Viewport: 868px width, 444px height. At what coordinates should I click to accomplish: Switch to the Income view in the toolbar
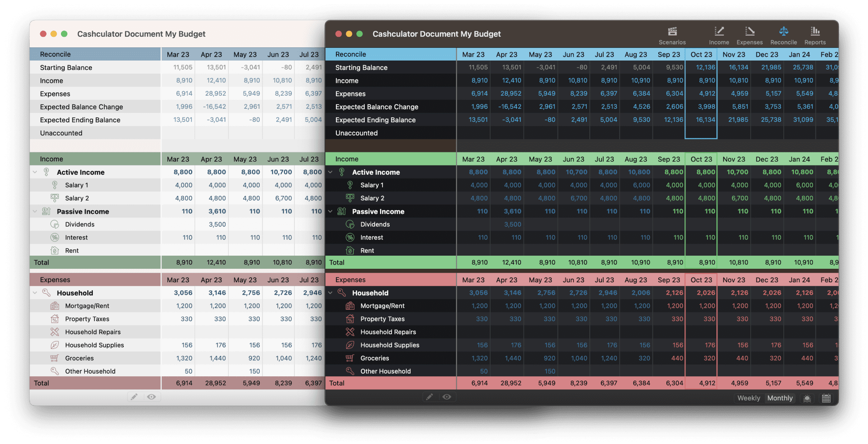tap(719, 36)
